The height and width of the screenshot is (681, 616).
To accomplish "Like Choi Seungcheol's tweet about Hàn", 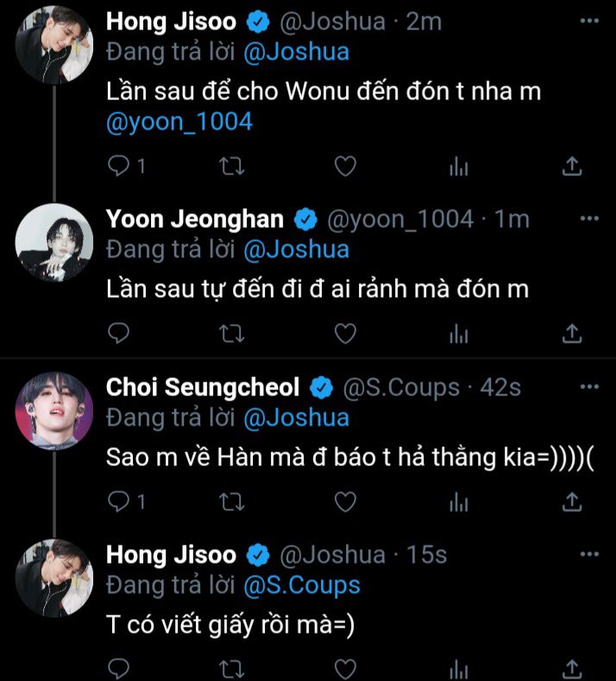I will [x=345, y=501].
